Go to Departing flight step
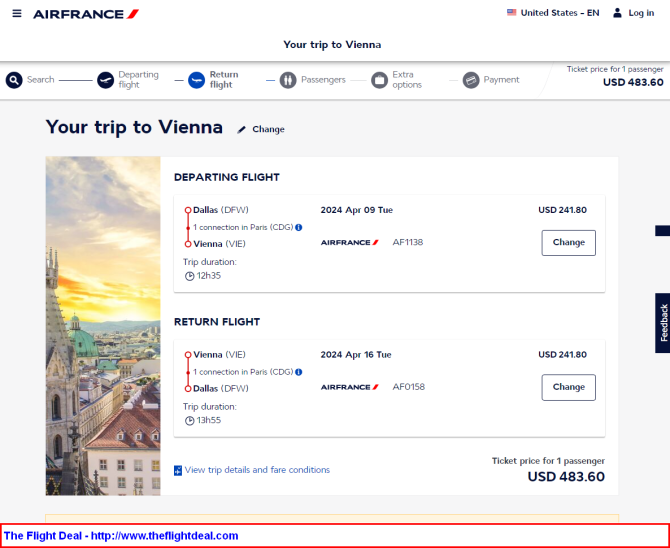Viewport: 670px width, 548px height. point(138,80)
